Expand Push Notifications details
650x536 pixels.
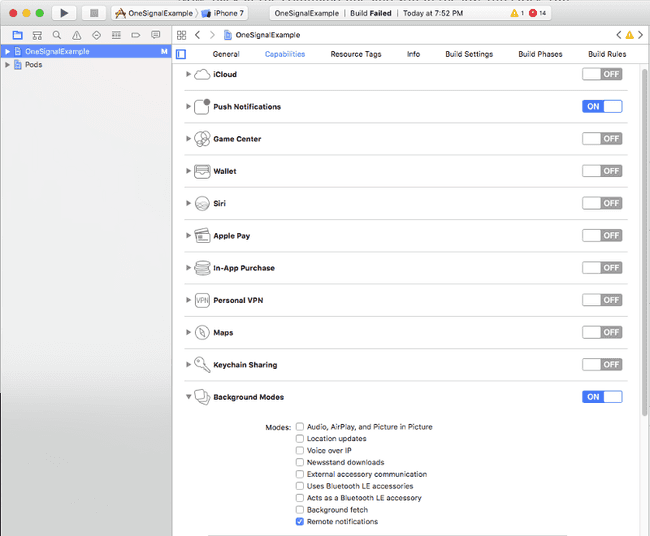click(x=188, y=107)
